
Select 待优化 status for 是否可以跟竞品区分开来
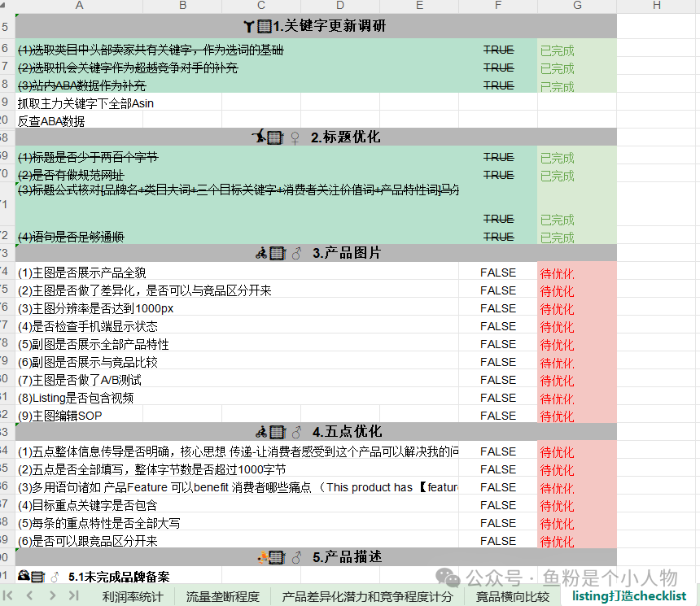tap(577, 541)
